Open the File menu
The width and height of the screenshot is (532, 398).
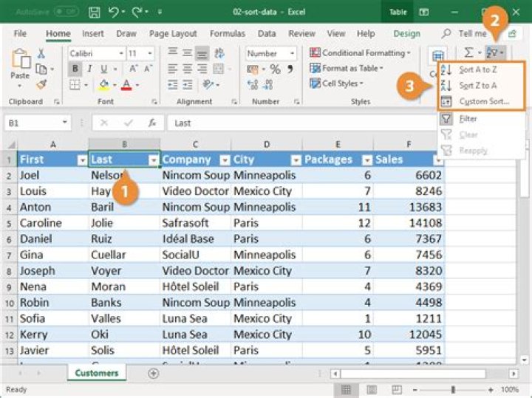pos(20,33)
